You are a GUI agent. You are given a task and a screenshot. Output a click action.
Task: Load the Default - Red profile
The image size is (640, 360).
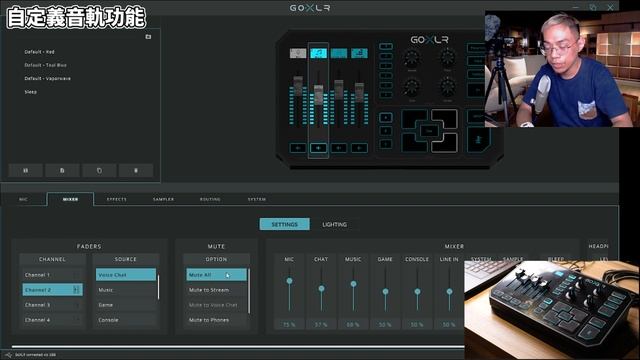[x=39, y=52]
